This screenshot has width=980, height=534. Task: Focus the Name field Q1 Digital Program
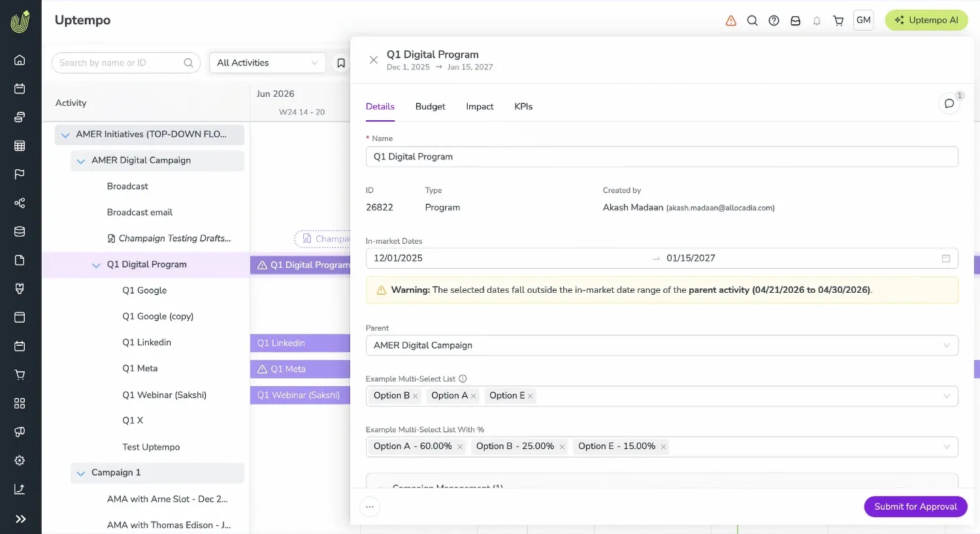662,157
